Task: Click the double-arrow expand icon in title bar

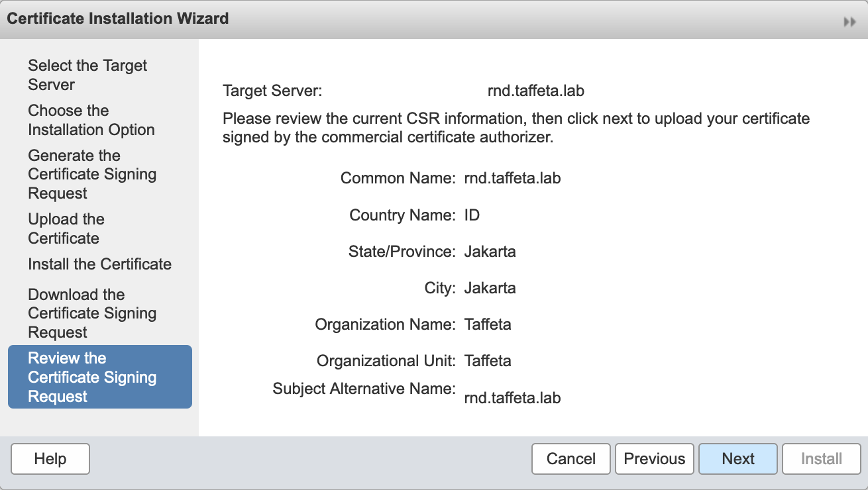Action: point(849,22)
